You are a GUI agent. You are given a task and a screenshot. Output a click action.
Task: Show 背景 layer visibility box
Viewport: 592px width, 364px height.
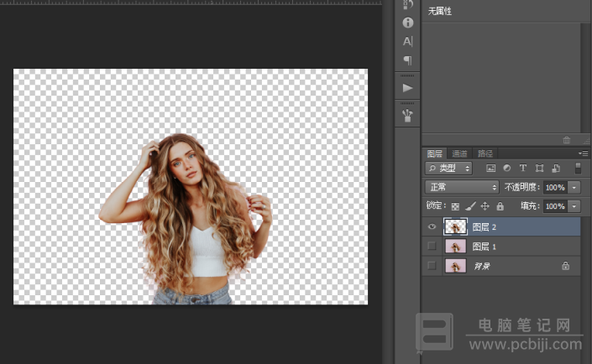[432, 266]
